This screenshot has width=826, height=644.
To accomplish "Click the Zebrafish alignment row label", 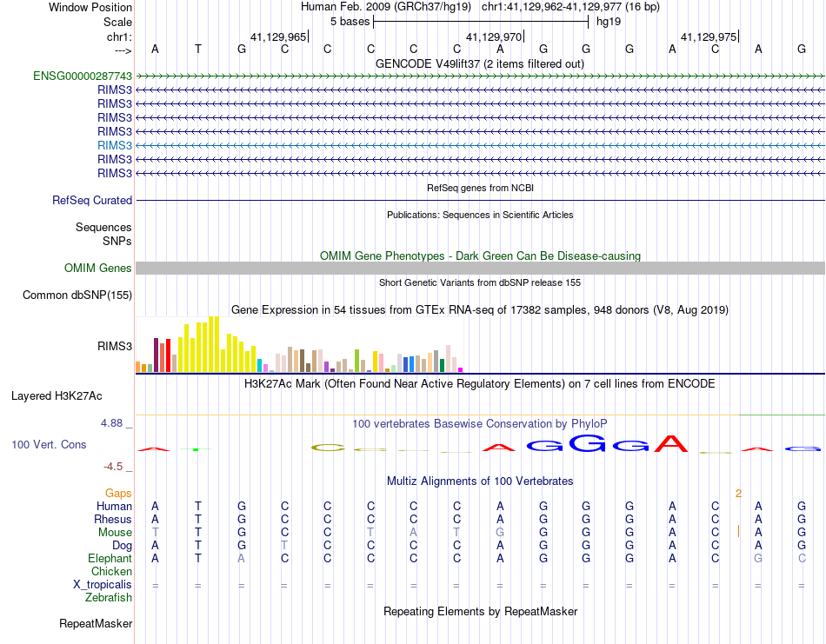I will click(109, 598).
